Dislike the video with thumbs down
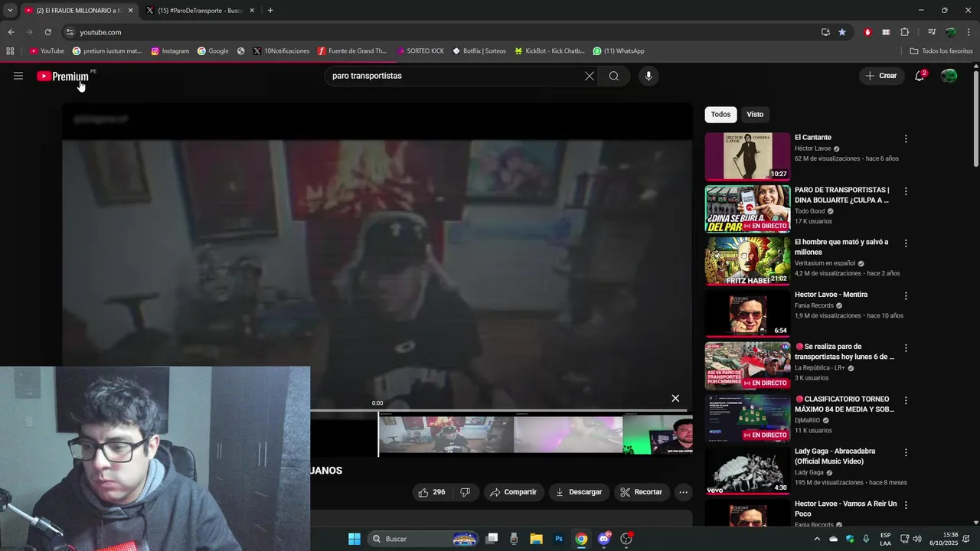This screenshot has height=551, width=980. (x=465, y=492)
